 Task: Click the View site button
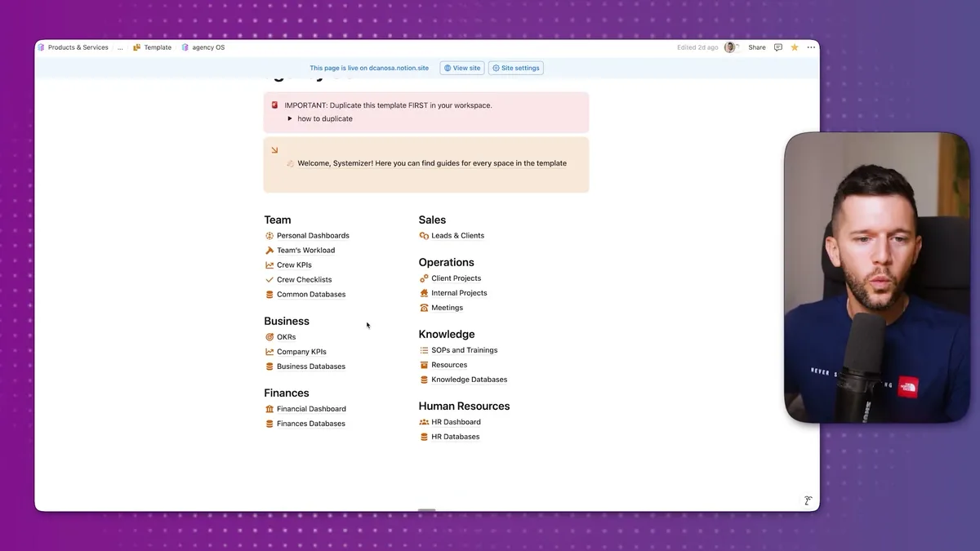pos(461,68)
